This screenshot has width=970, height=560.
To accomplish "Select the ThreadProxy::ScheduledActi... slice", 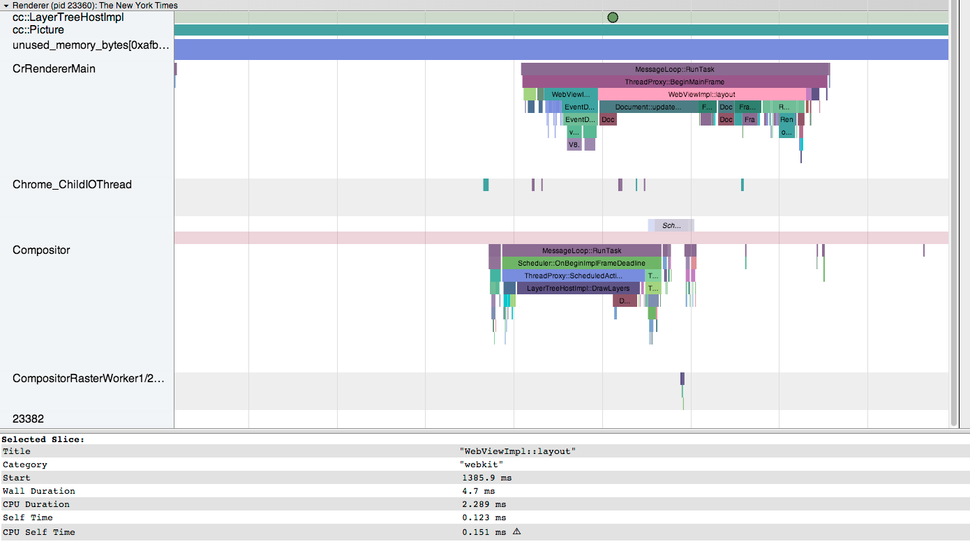I will tap(573, 276).
